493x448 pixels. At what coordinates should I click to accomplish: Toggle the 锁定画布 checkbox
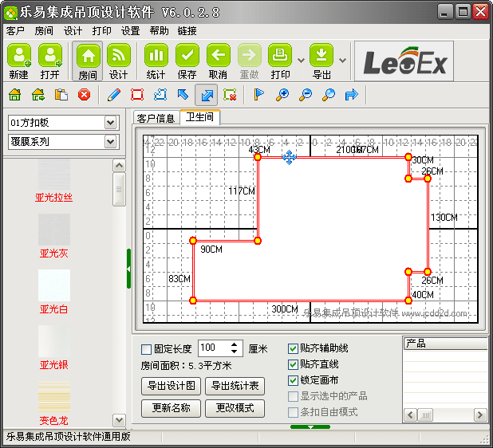293,380
